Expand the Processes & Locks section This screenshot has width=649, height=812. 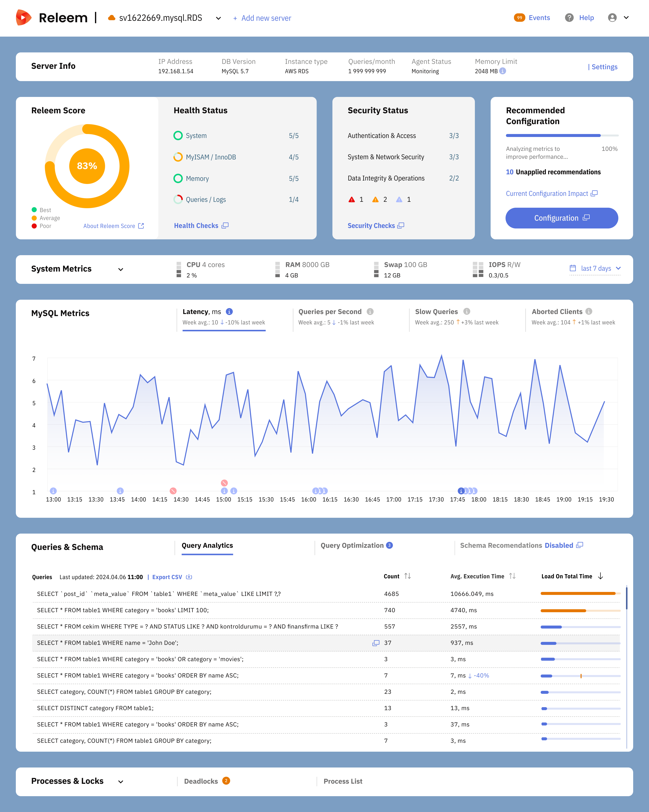[121, 781]
